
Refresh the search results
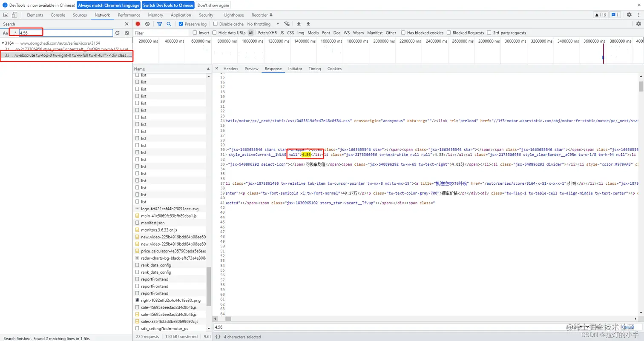click(x=117, y=33)
